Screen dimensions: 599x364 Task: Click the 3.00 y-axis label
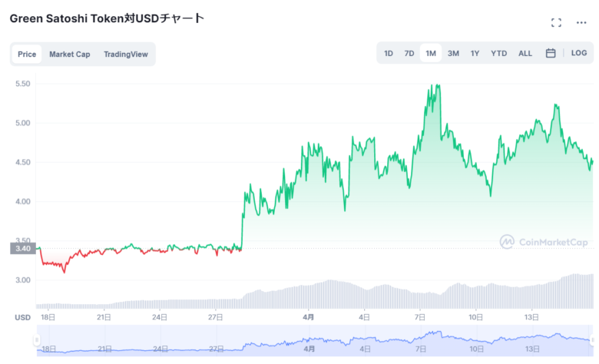pos(22,280)
